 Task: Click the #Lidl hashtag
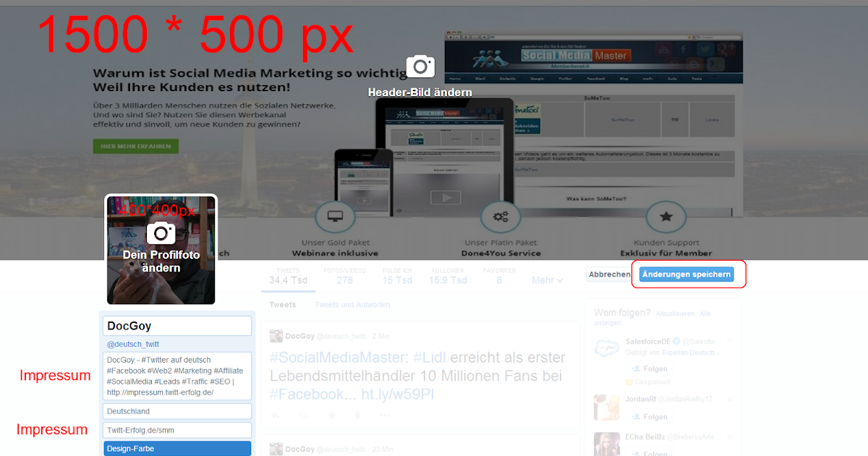click(x=430, y=358)
